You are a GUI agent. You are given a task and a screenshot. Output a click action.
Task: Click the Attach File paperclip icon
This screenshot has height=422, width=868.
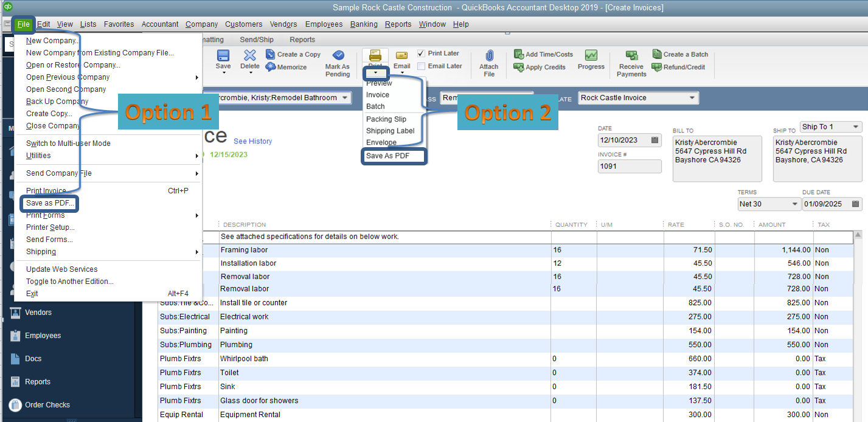(x=488, y=56)
